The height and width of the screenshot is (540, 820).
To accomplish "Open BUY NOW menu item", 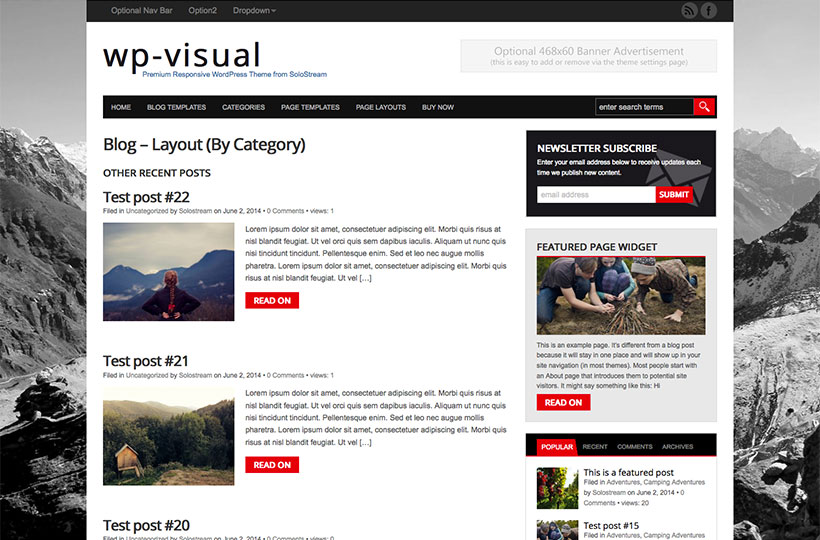I will [x=438, y=107].
